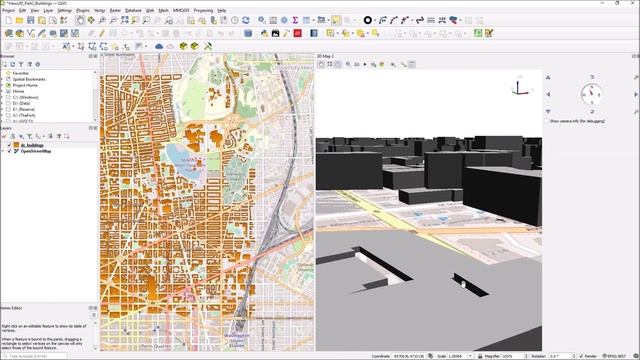This screenshot has width=640, height=360.
Task: Click the red square plugin icon
Action: 298,33
